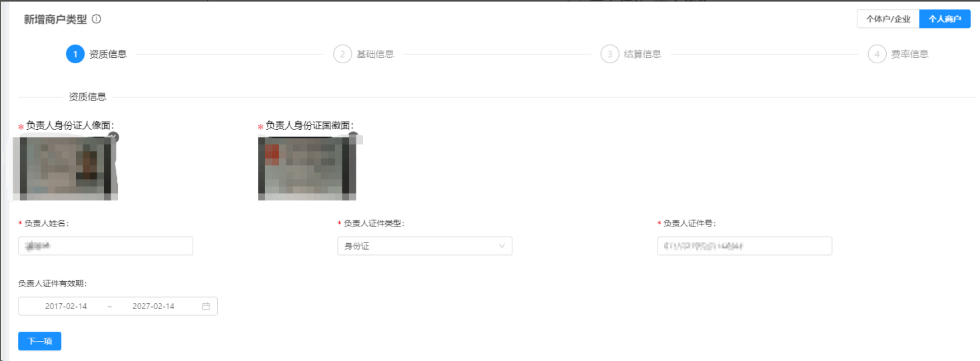This screenshot has width=980, height=361.
Task: Pick the start date 2017-02-14
Action: (66, 306)
